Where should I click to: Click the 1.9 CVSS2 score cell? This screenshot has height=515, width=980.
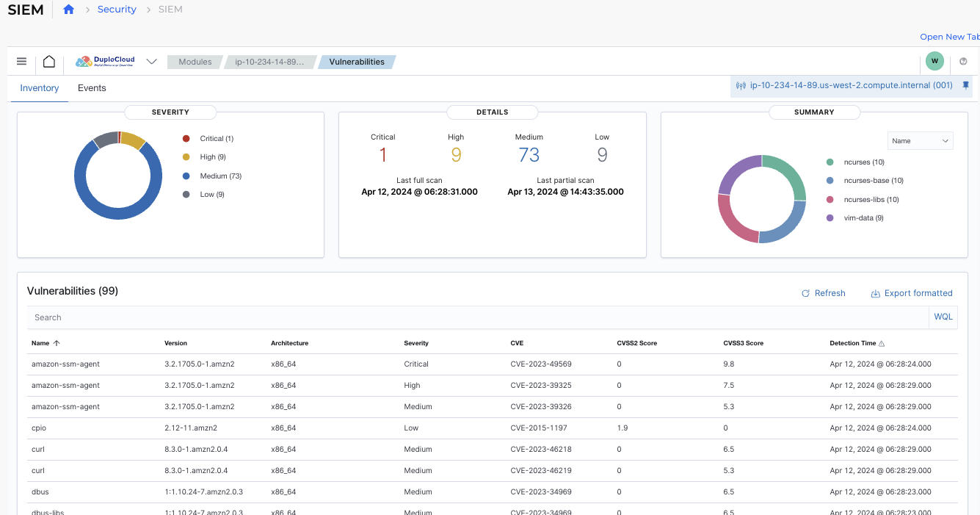tap(622, 428)
